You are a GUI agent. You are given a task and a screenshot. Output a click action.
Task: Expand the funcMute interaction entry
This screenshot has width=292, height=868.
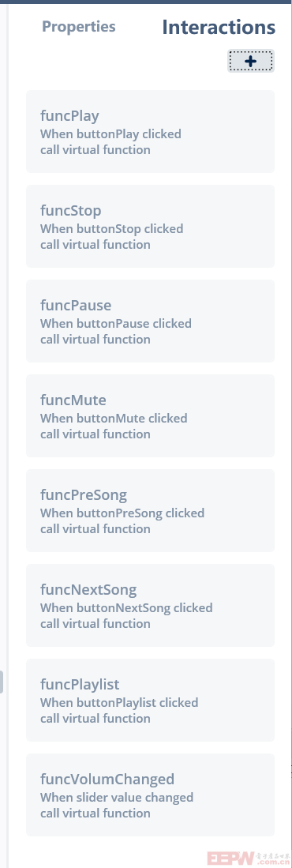click(151, 415)
